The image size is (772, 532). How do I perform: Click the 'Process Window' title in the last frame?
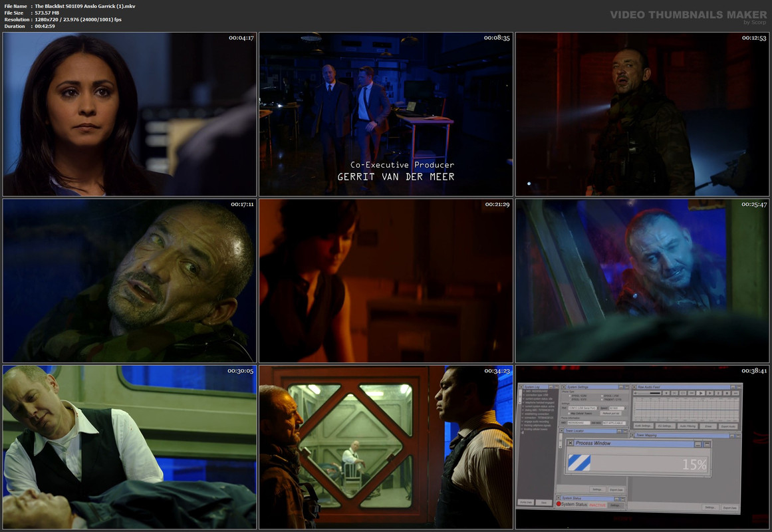point(592,444)
